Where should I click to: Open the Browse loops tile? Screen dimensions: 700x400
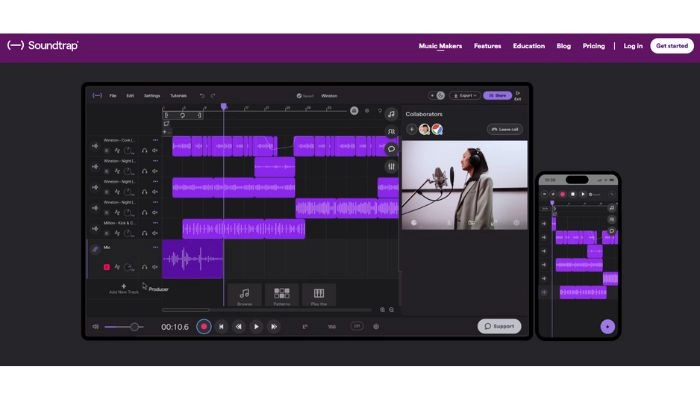click(245, 295)
